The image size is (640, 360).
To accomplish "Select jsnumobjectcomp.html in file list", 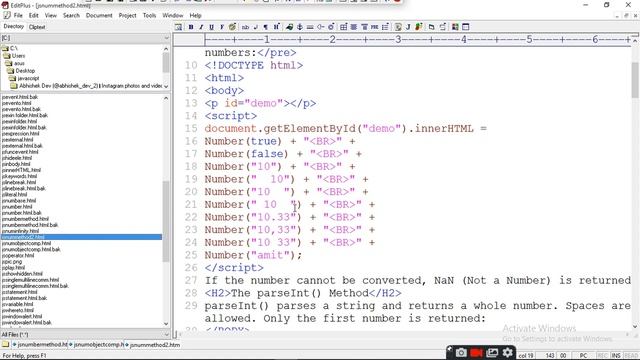I will (x=26, y=243).
